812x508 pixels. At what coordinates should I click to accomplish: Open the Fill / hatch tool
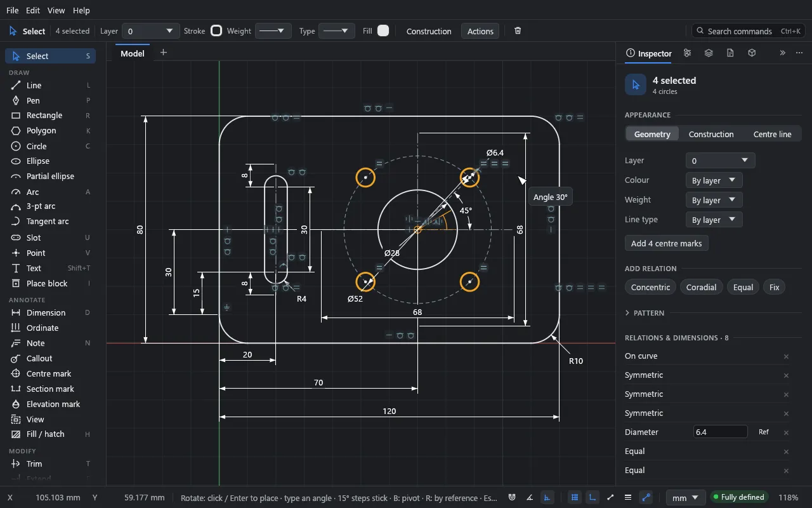[x=51, y=434]
